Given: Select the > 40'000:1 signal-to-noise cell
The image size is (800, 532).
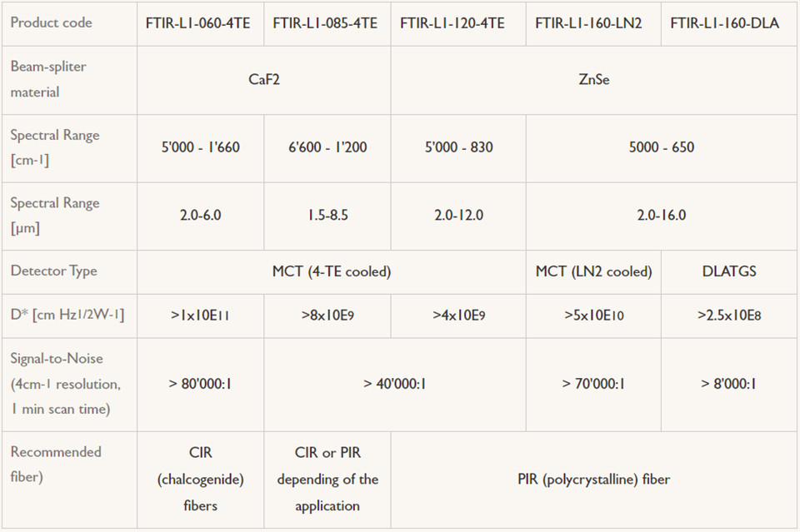Looking at the screenshot, I should click(395, 384).
